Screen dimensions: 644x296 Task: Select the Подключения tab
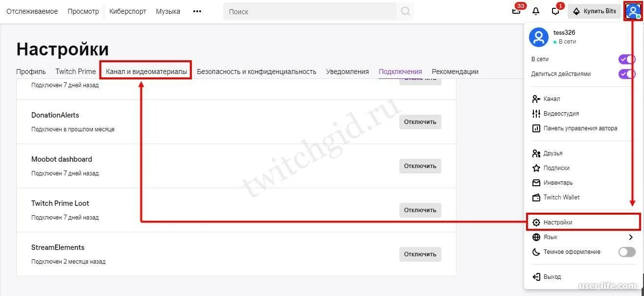[400, 72]
